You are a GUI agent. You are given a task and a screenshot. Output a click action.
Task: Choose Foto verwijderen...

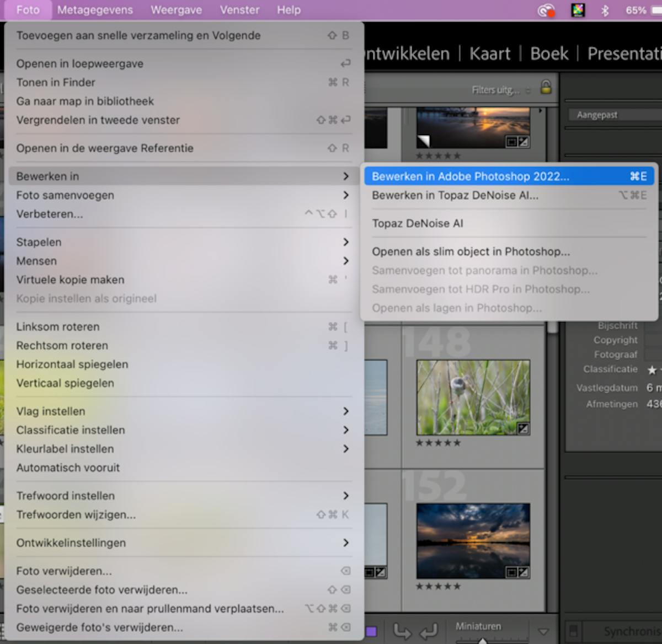point(184,570)
